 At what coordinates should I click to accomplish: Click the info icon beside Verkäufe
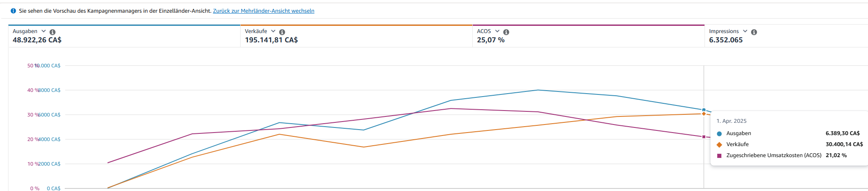tap(282, 32)
